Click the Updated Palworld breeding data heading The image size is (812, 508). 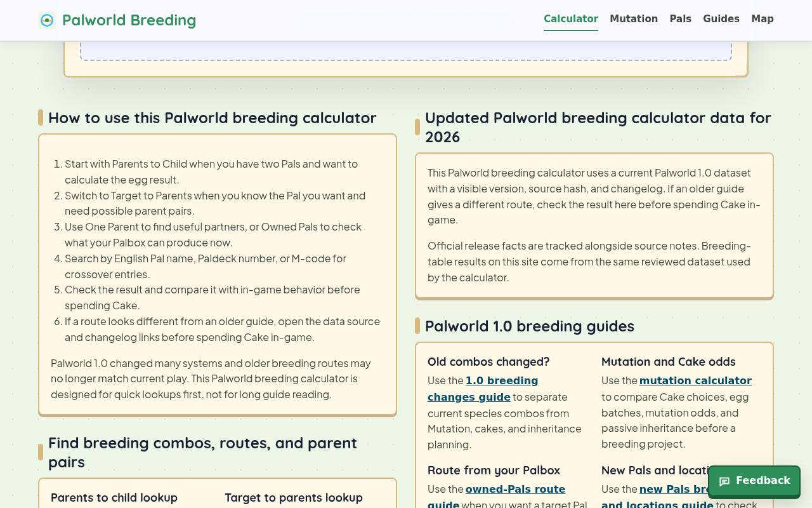pos(598,127)
